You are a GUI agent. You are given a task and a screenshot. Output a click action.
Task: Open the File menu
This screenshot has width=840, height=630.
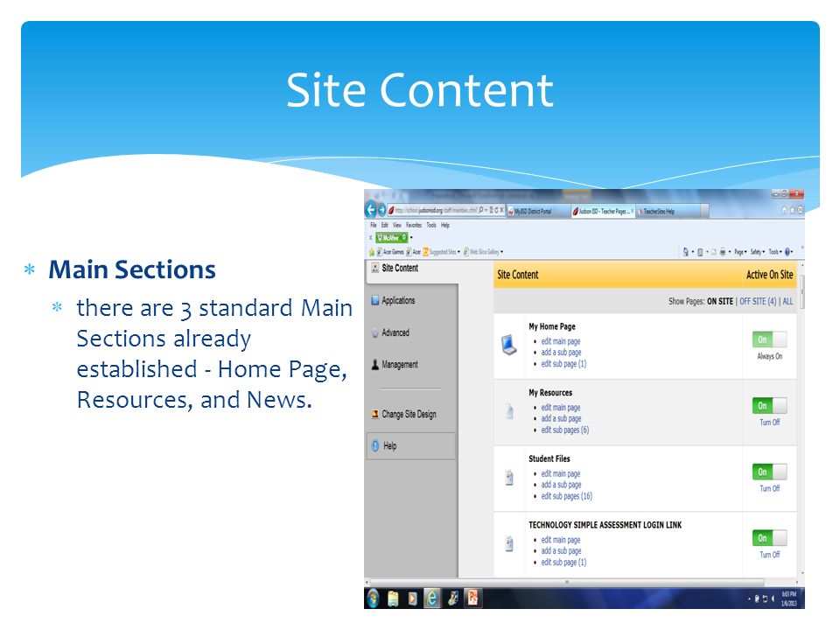pyautogui.click(x=374, y=226)
